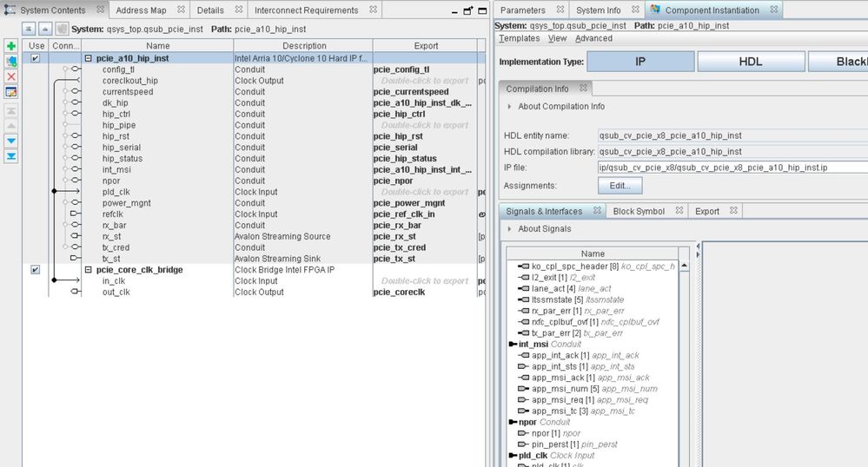The width and height of the screenshot is (868, 467).
Task: Switch to the Parameters tab
Action: pyautogui.click(x=522, y=10)
